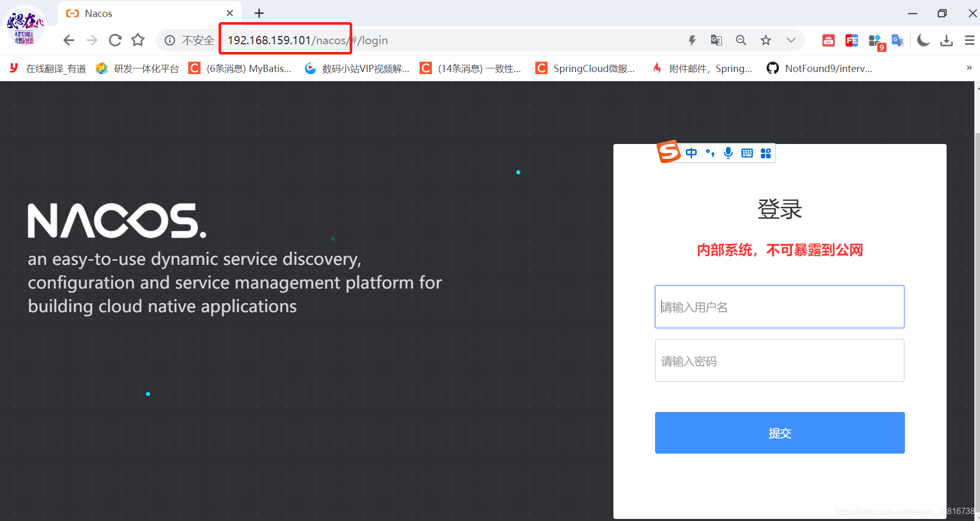This screenshot has height=521, width=980.
Task: Open a new browser tab
Action: pyautogui.click(x=259, y=13)
